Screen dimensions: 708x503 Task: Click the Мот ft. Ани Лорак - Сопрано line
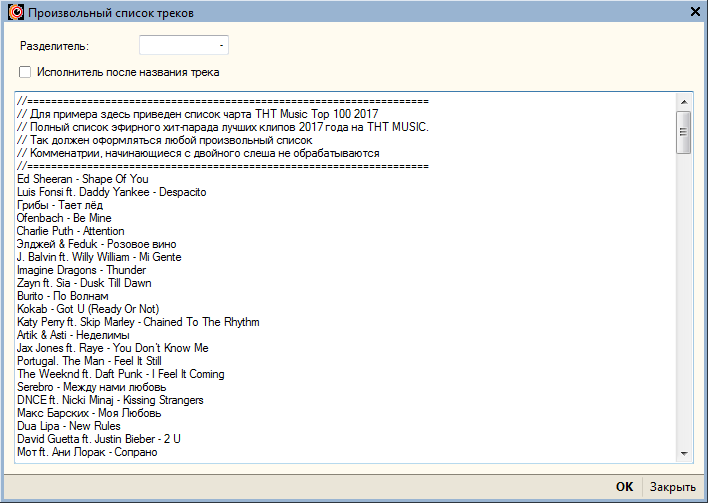86,452
